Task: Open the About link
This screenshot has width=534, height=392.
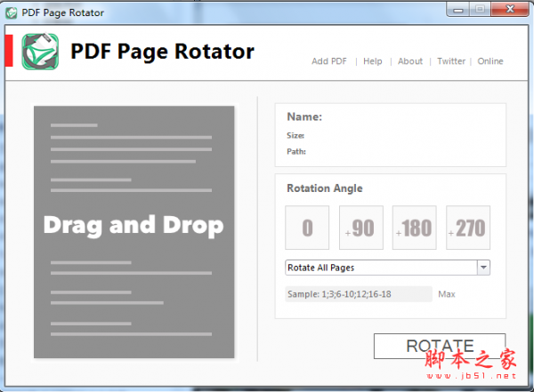Action: coord(410,61)
